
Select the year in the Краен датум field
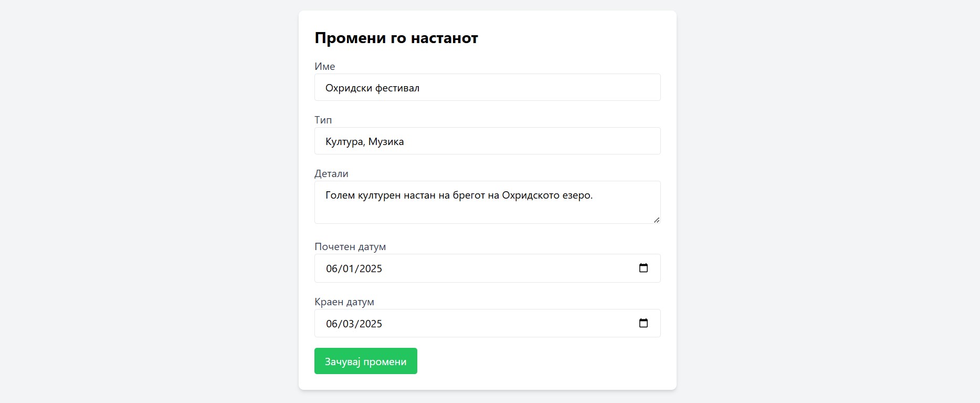(370, 324)
